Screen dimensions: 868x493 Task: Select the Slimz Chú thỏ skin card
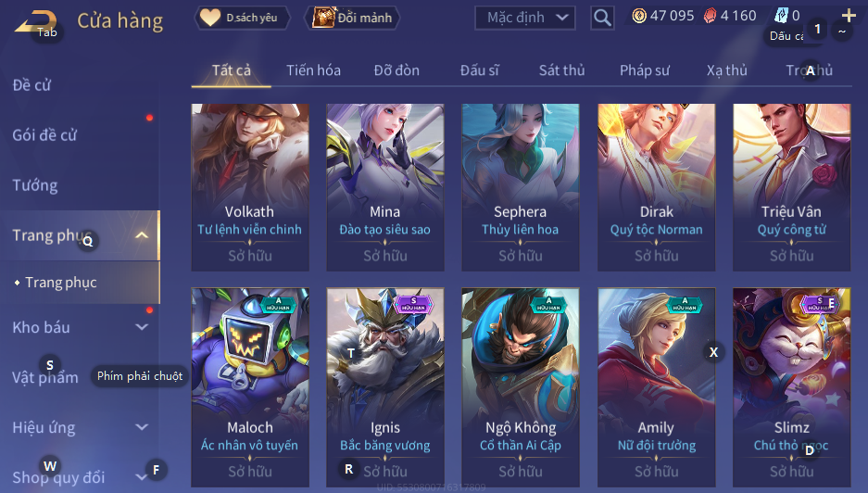point(792,387)
